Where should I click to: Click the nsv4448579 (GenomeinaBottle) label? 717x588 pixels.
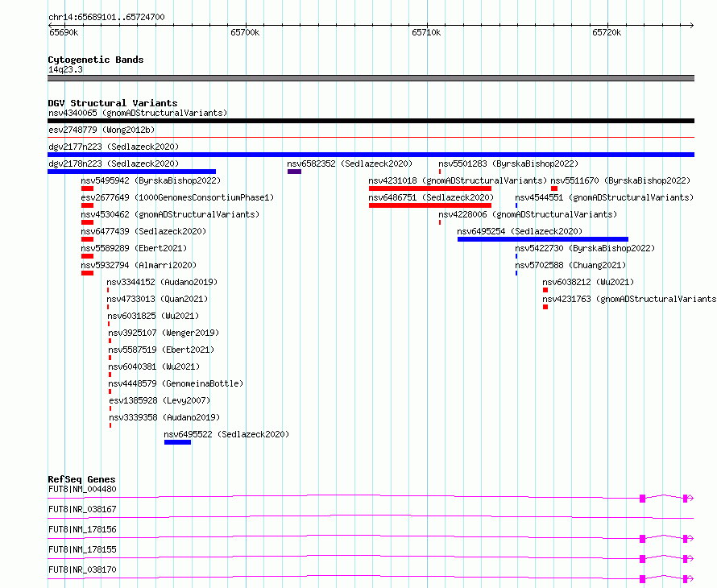[x=176, y=383]
